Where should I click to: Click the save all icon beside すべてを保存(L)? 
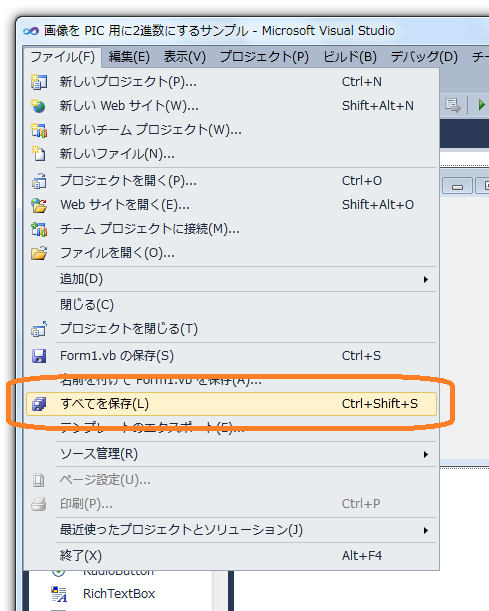39,404
